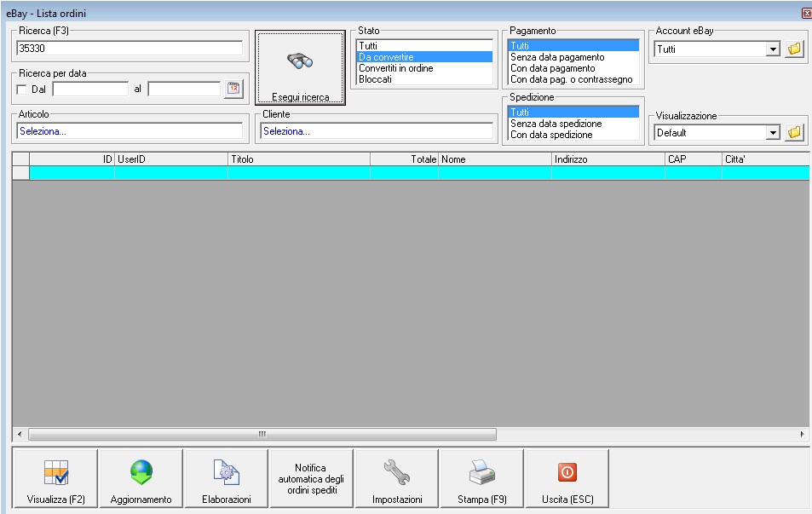Click the scrollbar right arrow
The width and height of the screenshot is (812, 514).
[x=802, y=434]
